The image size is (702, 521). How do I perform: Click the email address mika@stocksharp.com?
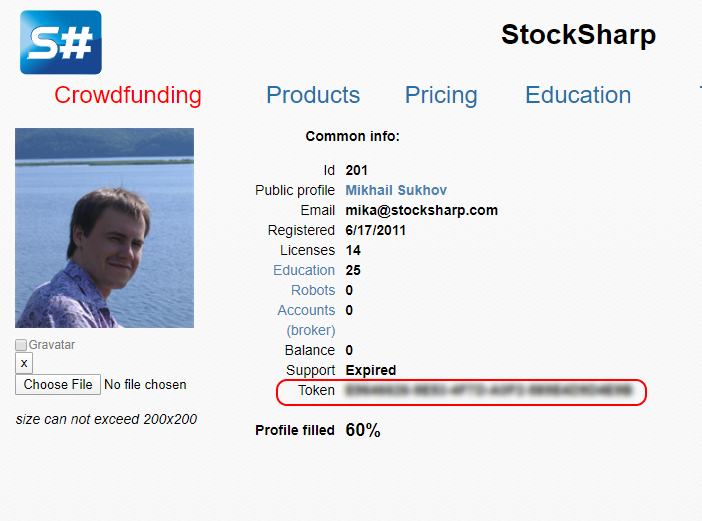coord(421,210)
